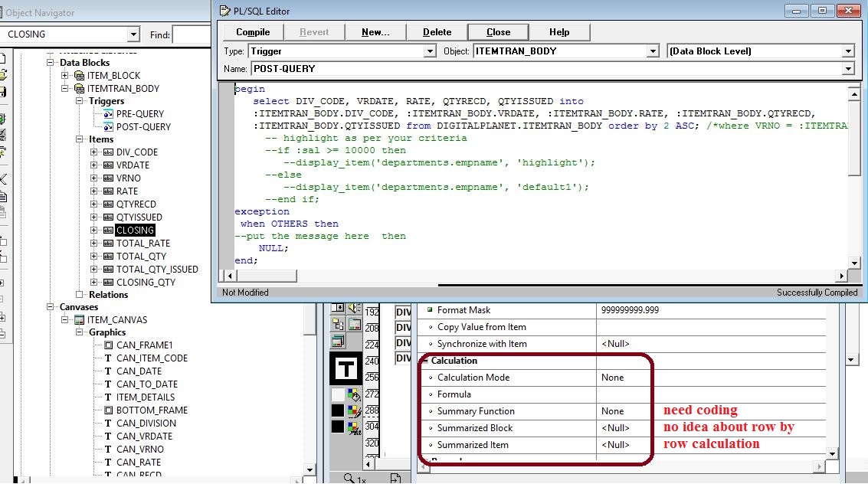The height and width of the screenshot is (484, 868).
Task: Select the CAN_VRNO graphic in the tree
Action: (x=140, y=449)
